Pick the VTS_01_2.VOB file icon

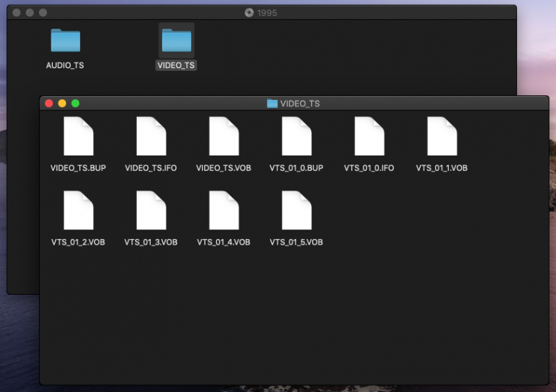[79, 211]
